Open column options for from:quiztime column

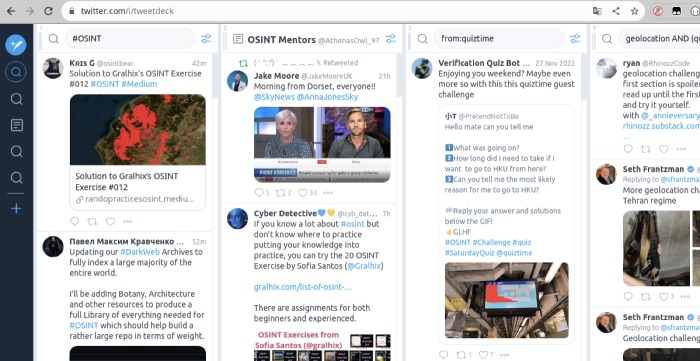575,39
